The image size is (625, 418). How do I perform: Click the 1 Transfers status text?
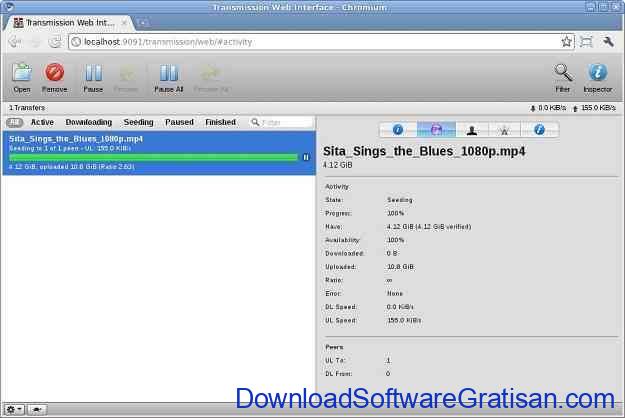coord(27,108)
